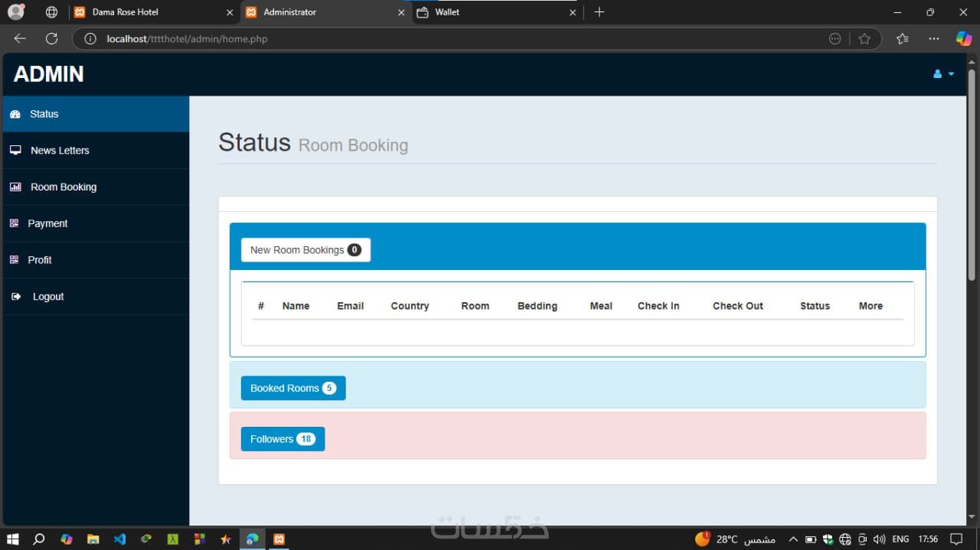
Task: Open Windows taskbar search
Action: (x=39, y=539)
